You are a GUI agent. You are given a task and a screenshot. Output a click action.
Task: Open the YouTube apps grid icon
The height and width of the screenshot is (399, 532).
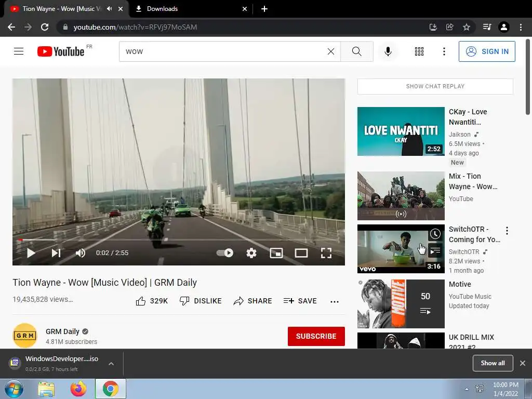(419, 51)
